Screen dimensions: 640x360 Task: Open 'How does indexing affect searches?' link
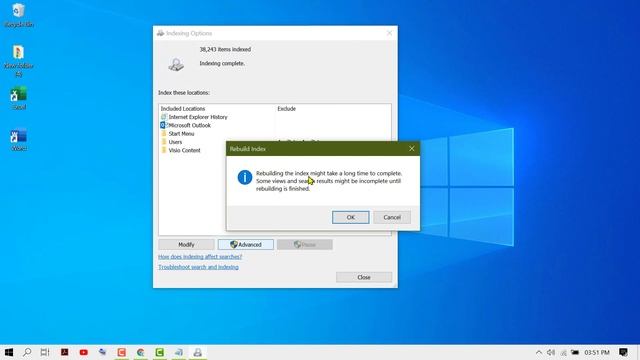pos(200,257)
